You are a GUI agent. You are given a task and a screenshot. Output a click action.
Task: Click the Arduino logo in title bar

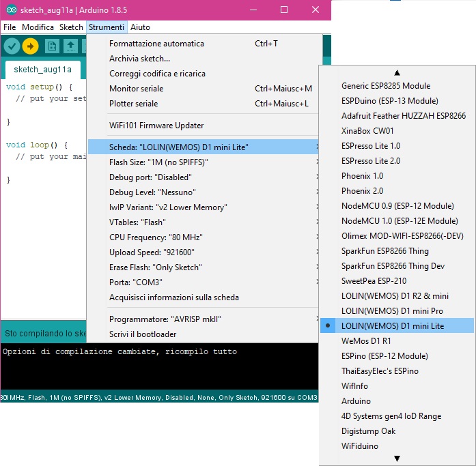click(x=11, y=10)
